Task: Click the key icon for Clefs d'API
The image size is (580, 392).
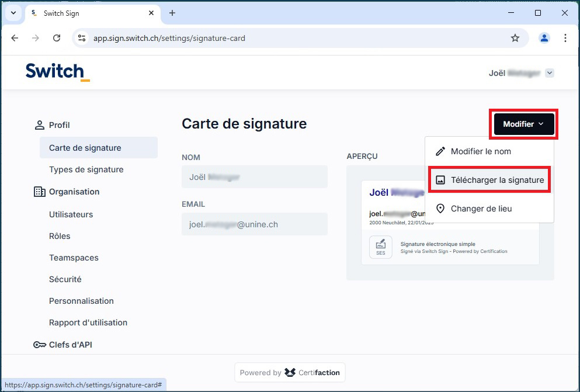Action: click(40, 344)
